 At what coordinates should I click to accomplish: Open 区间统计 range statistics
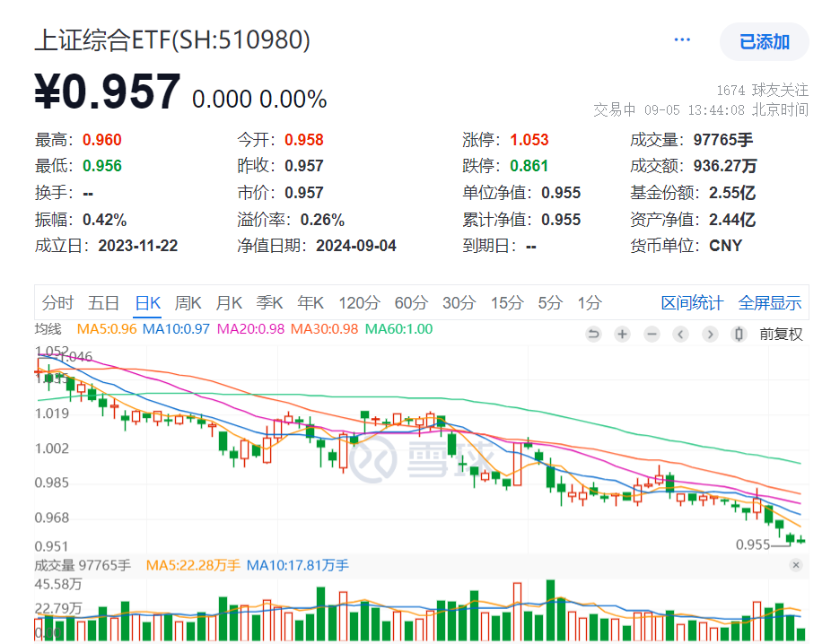point(692,303)
